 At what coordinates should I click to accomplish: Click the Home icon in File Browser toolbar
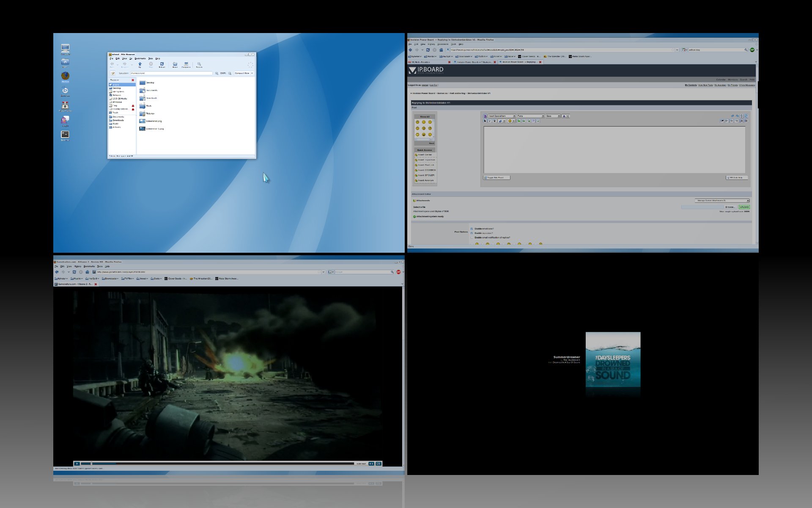coord(175,65)
